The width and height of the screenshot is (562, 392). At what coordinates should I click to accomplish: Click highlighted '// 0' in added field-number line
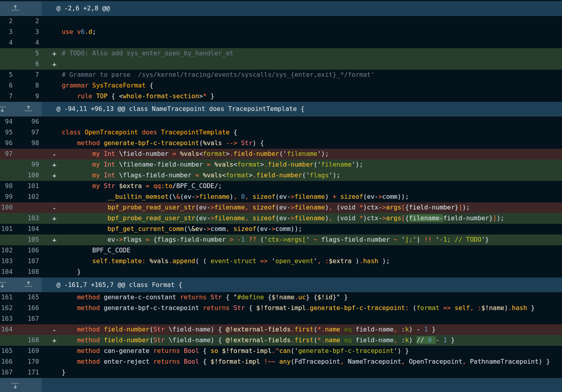click(425, 340)
